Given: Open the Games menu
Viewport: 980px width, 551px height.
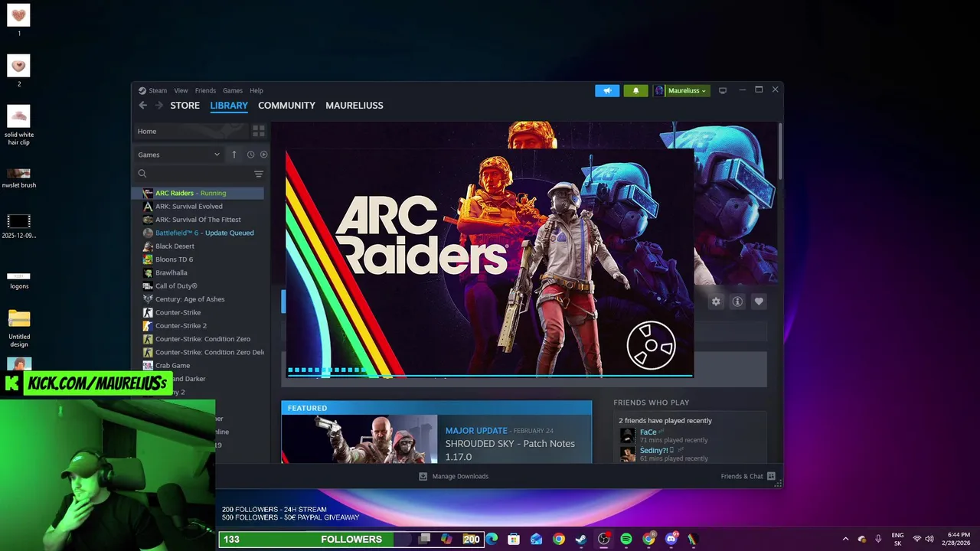Looking at the screenshot, I should point(233,90).
